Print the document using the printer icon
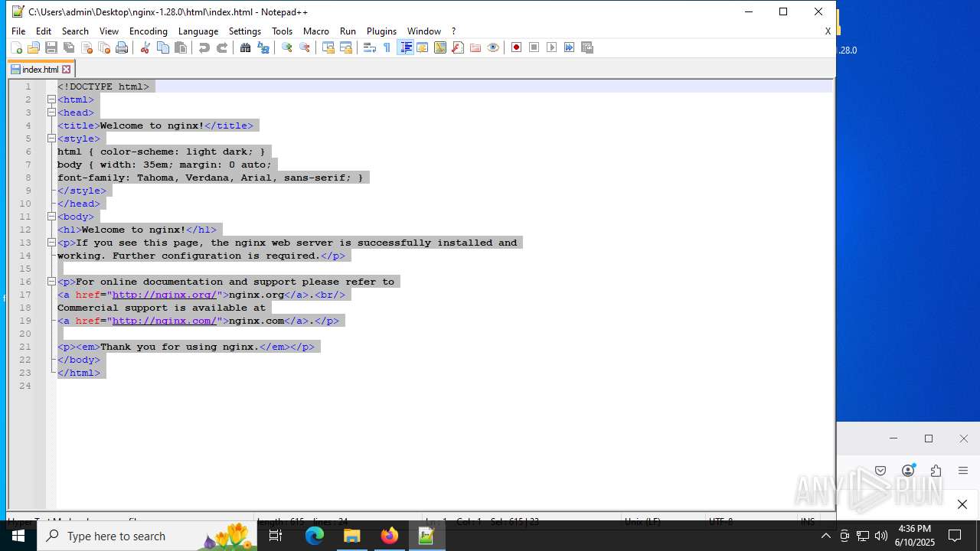The width and height of the screenshot is (980, 551). (x=122, y=47)
